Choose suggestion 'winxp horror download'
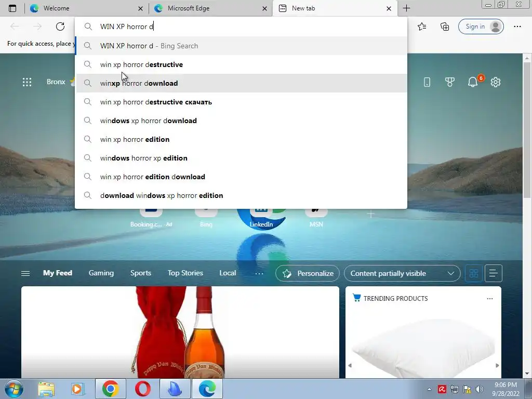Image resolution: width=532 pixels, height=399 pixels. [241, 83]
